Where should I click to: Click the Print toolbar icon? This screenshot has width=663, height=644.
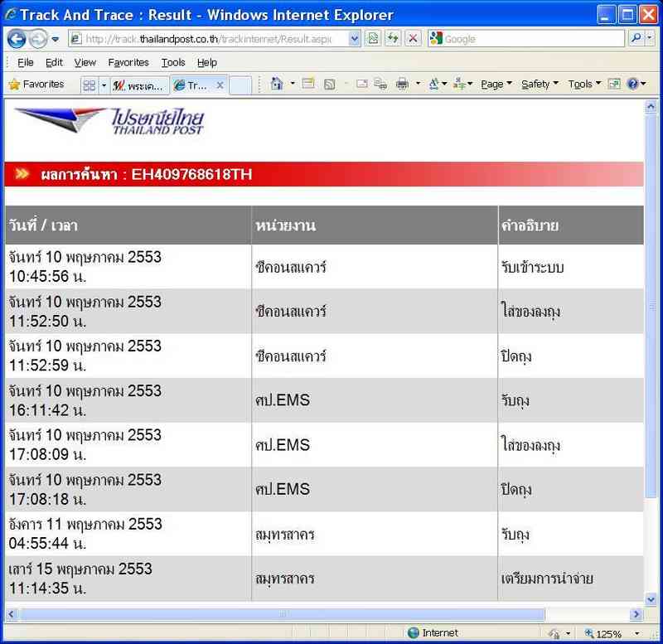(402, 84)
